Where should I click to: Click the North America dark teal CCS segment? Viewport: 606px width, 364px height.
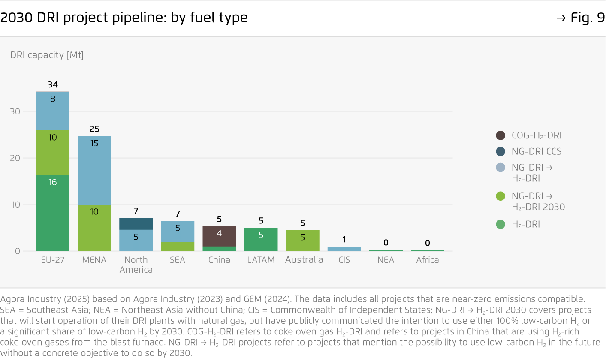click(136, 224)
